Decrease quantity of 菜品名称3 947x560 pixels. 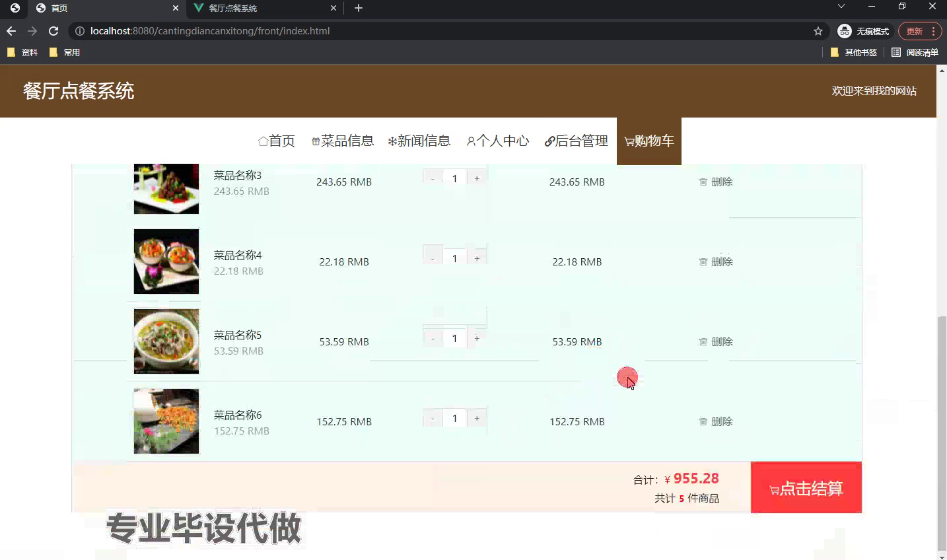pyautogui.click(x=433, y=178)
